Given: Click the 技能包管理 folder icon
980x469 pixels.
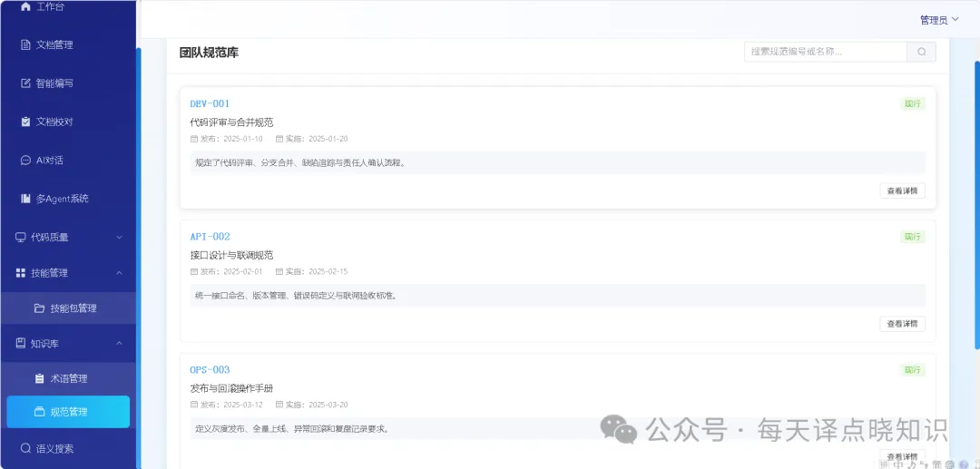Looking at the screenshot, I should 39,308.
